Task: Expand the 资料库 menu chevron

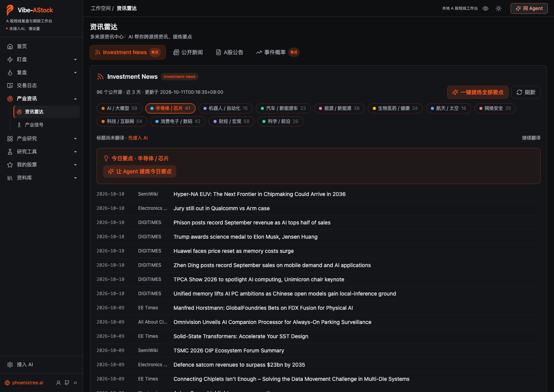Action: (x=75, y=178)
